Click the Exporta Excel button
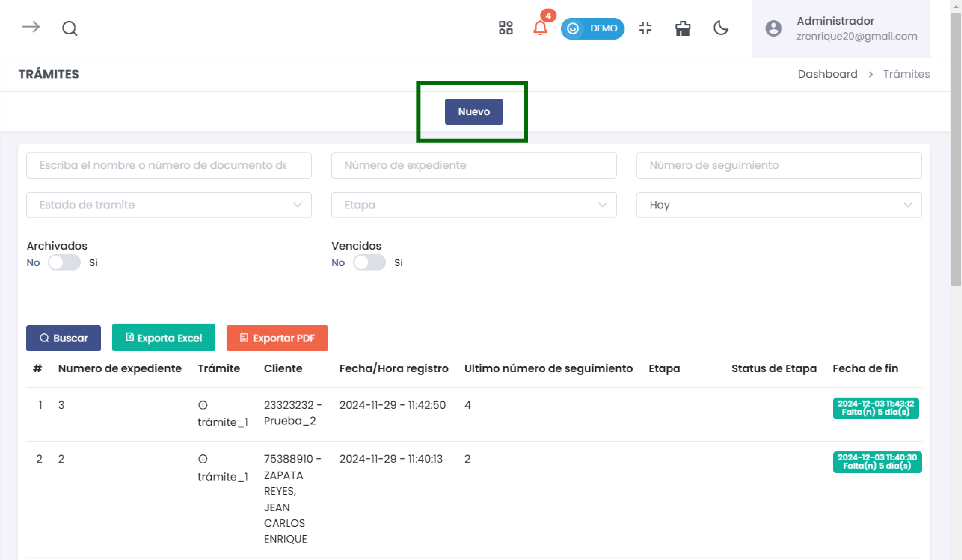 click(163, 338)
